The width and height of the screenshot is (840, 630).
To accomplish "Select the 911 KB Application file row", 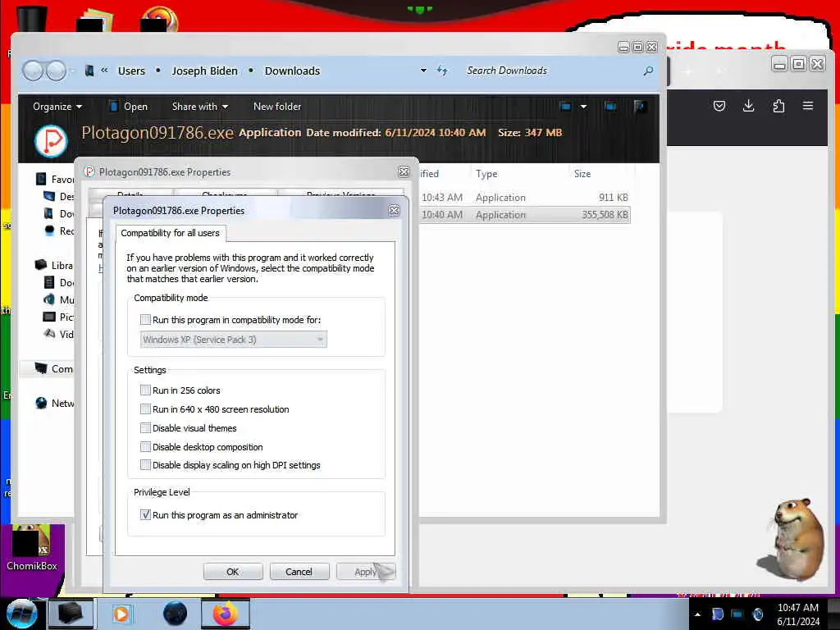I will 524,197.
